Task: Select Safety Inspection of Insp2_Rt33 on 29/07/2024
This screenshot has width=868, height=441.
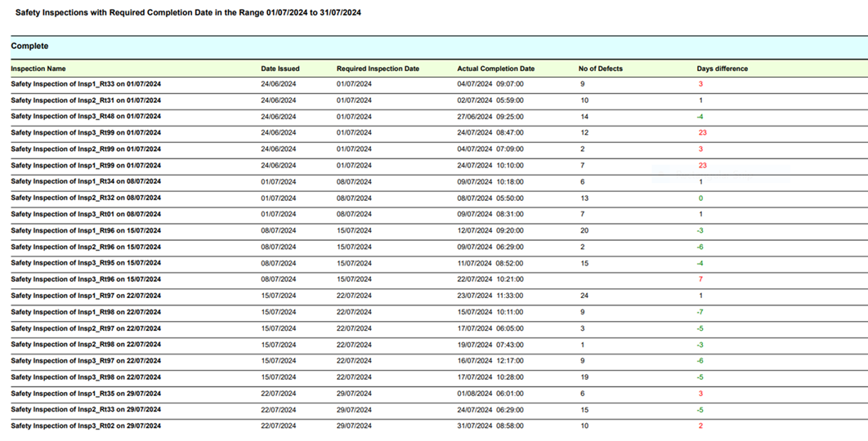Action: tap(86, 409)
